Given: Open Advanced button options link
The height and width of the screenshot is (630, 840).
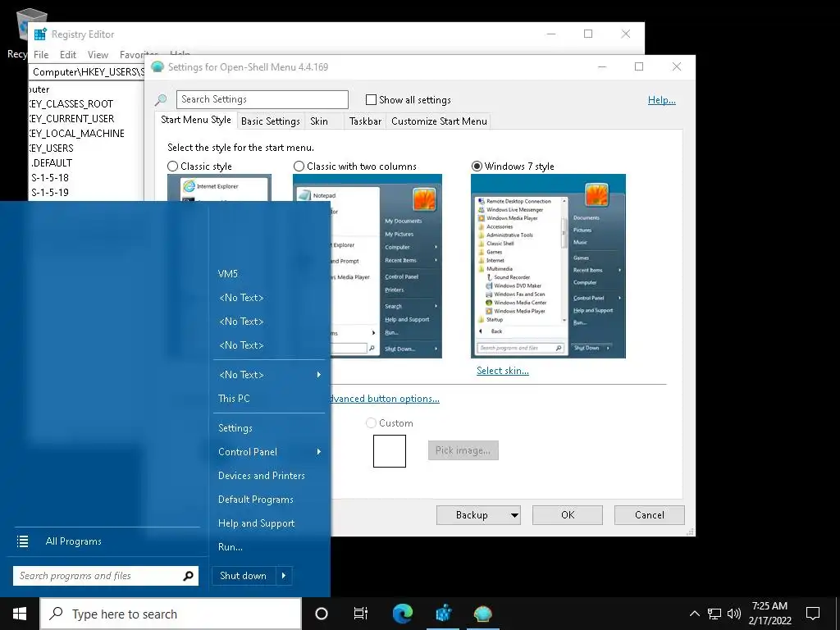Looking at the screenshot, I should click(x=385, y=399).
